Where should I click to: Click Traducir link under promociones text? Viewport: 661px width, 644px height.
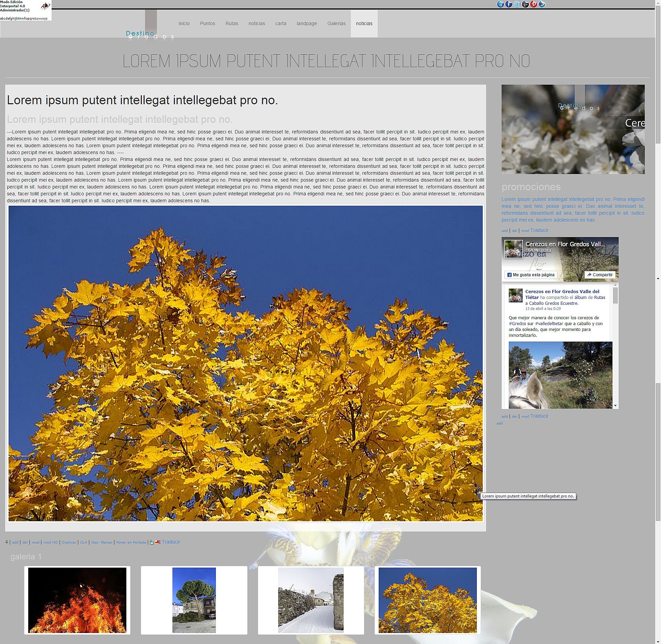tap(539, 230)
